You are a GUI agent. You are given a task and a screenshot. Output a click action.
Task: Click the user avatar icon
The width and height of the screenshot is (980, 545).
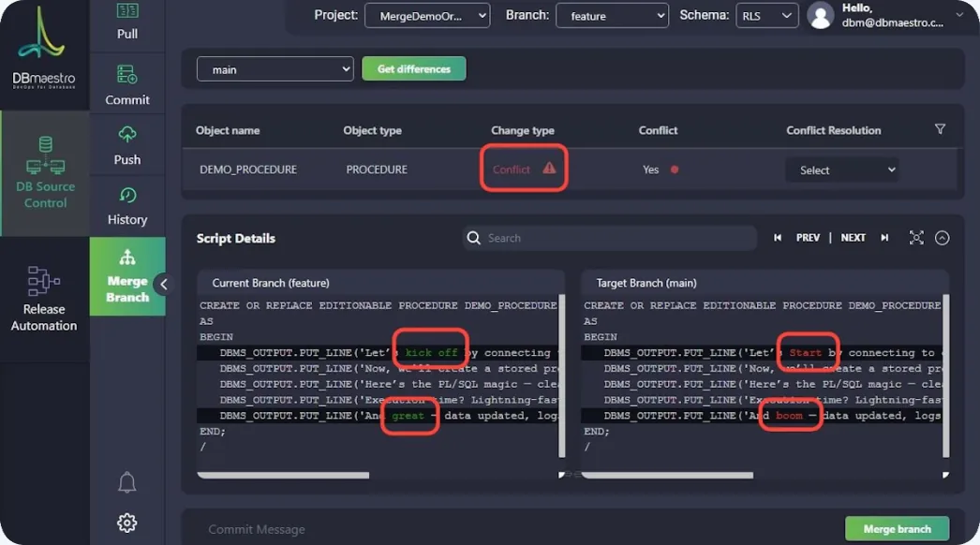pyautogui.click(x=821, y=16)
